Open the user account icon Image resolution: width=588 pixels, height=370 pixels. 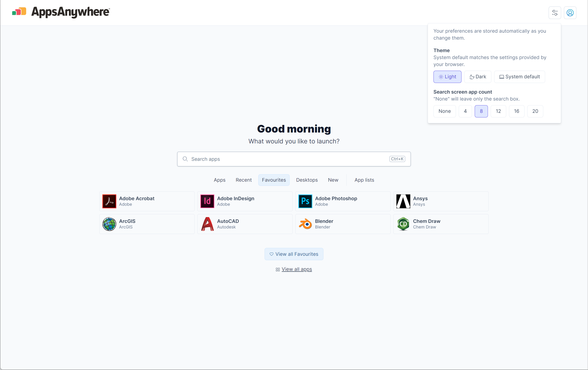pyautogui.click(x=570, y=13)
